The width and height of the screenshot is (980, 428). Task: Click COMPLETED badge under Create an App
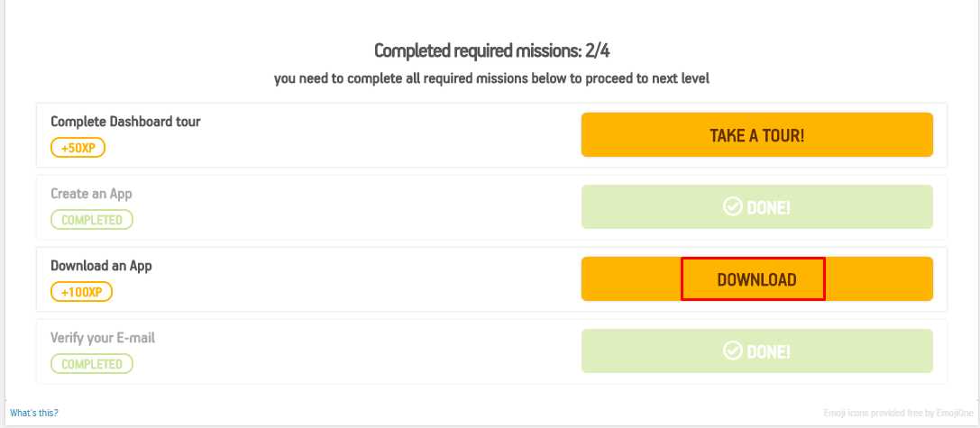click(91, 219)
